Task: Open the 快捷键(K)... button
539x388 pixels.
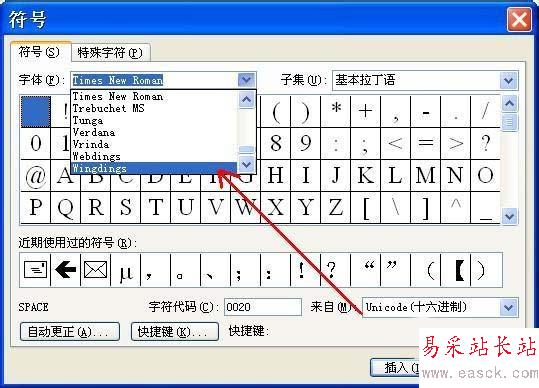Action: pos(175,332)
